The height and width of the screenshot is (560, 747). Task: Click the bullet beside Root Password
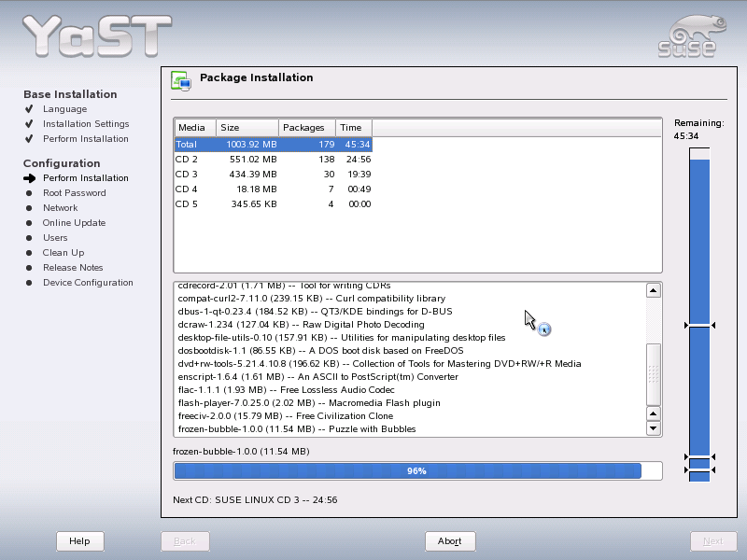tap(29, 193)
